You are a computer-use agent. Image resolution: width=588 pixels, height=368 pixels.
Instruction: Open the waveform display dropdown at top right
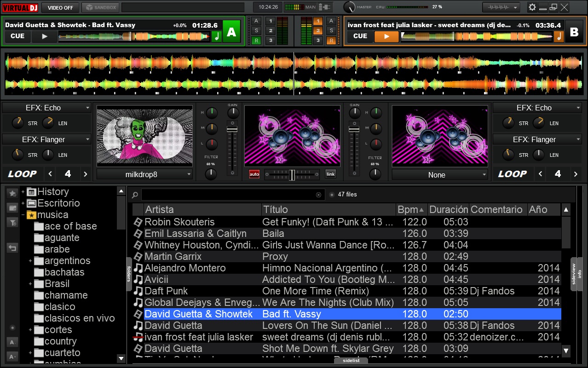(x=502, y=7)
